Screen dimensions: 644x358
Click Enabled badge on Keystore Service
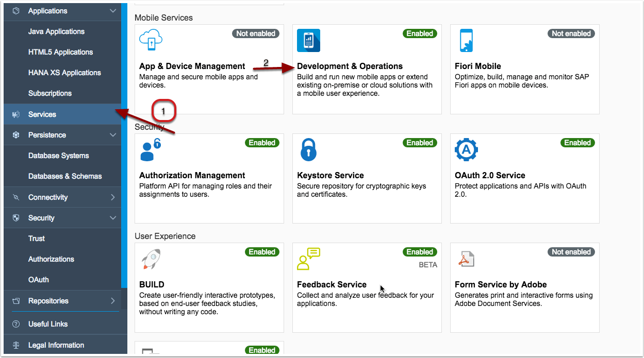[420, 143]
